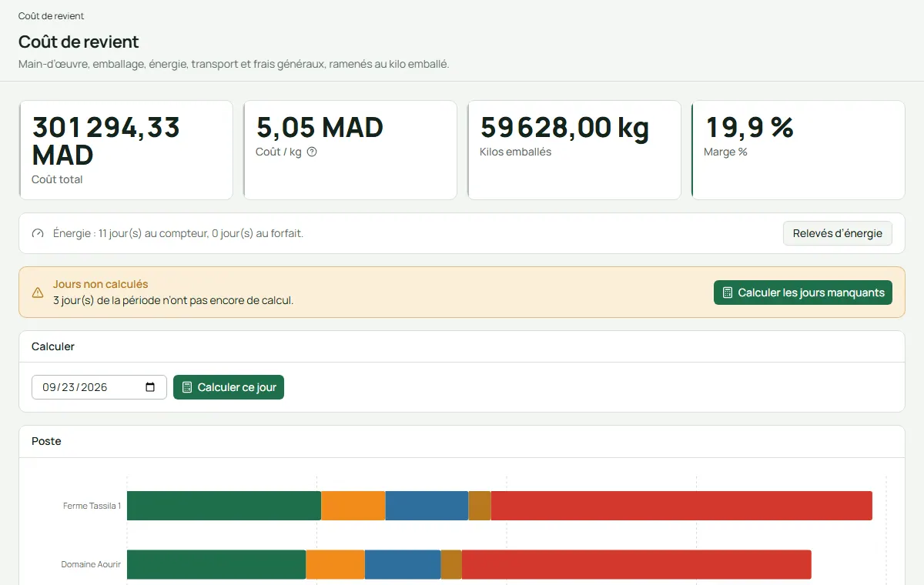Select the orange segment of Ferme Tassila 1 bar
Image resolution: width=924 pixels, height=585 pixels.
point(353,506)
